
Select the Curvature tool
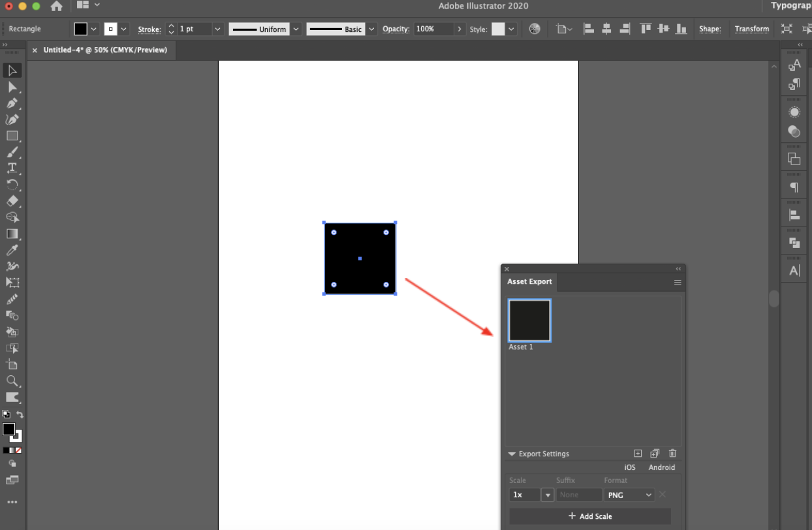tap(12, 119)
